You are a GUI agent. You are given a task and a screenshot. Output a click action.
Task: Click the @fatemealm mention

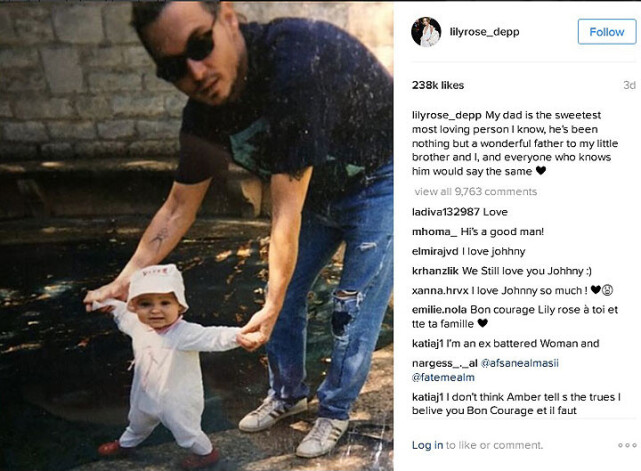(x=443, y=377)
